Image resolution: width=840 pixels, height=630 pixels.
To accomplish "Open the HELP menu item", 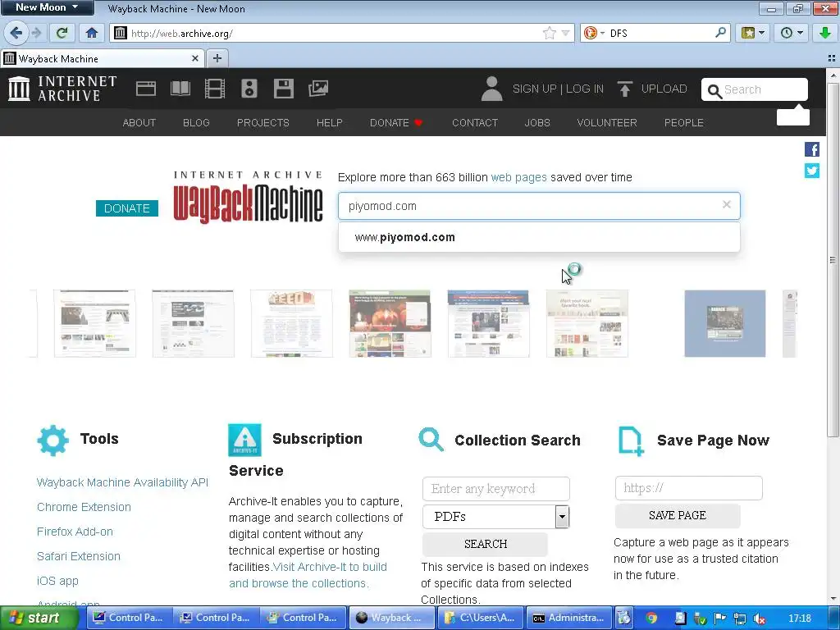I will pyautogui.click(x=330, y=123).
